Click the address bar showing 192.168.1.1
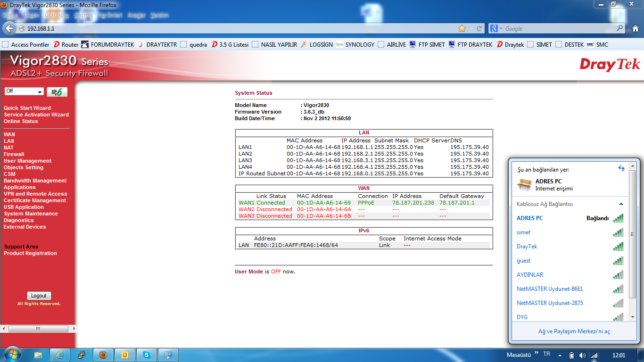 point(236,29)
